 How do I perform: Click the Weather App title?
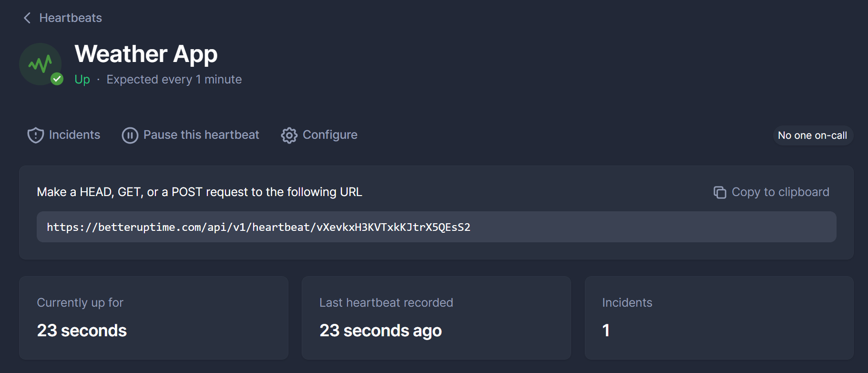[x=146, y=54]
